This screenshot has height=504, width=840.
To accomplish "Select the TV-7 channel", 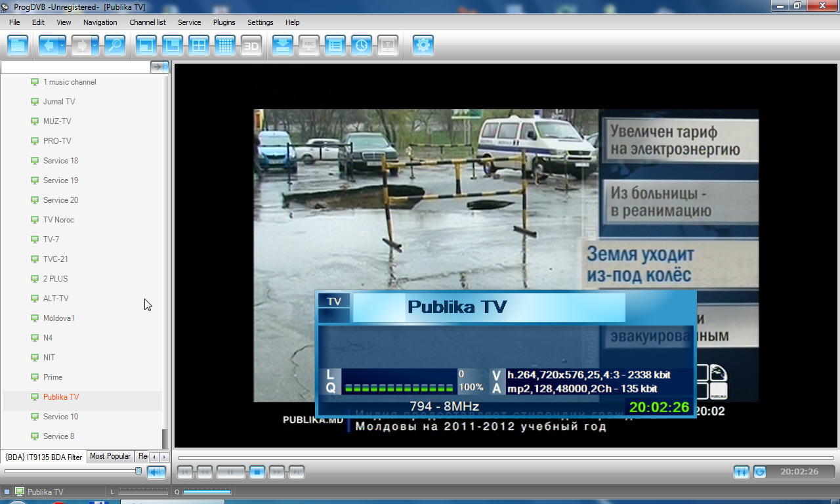I will point(51,240).
